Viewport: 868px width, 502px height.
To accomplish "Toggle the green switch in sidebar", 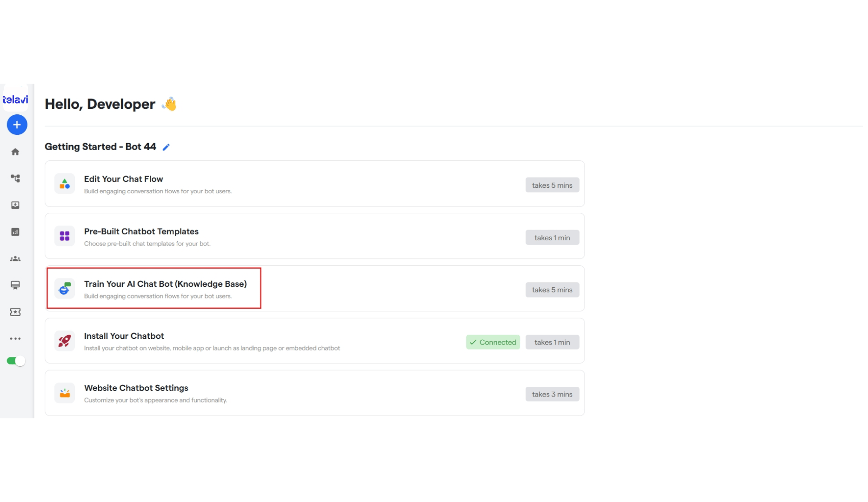I will click(15, 361).
